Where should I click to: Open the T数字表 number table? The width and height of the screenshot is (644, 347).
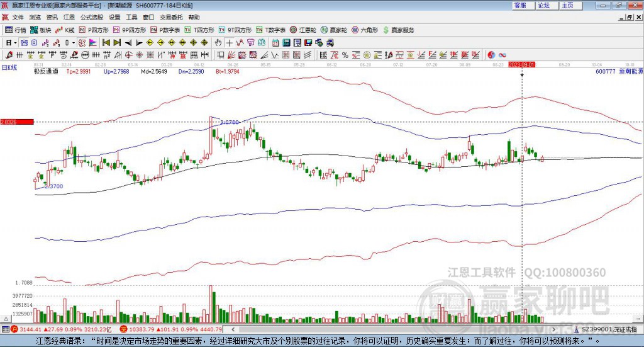(x=270, y=30)
